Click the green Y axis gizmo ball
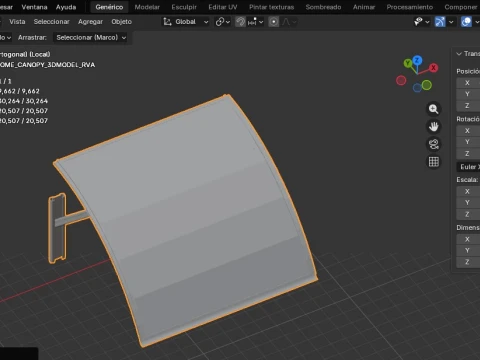Image resolution: width=480 pixels, height=360 pixels. [x=408, y=63]
